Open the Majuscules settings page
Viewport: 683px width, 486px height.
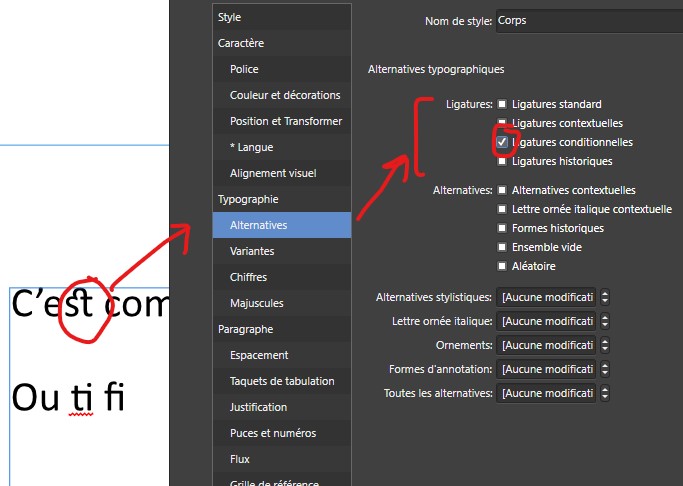(x=282, y=303)
